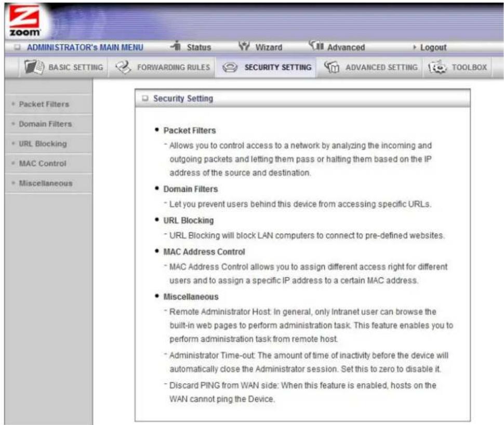The height and width of the screenshot is (425, 504).
Task: Open MAC Control in the sidebar
Action: 43,163
